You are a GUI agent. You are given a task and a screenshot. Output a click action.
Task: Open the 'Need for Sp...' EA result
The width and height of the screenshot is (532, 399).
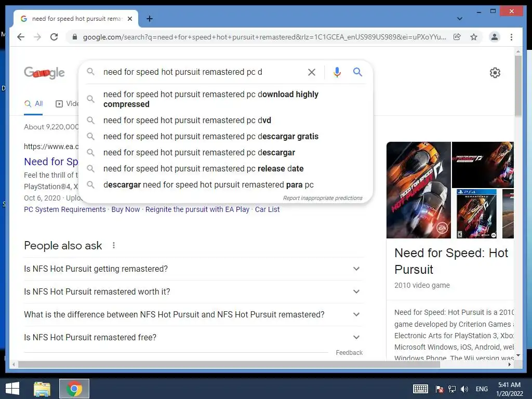(x=51, y=162)
